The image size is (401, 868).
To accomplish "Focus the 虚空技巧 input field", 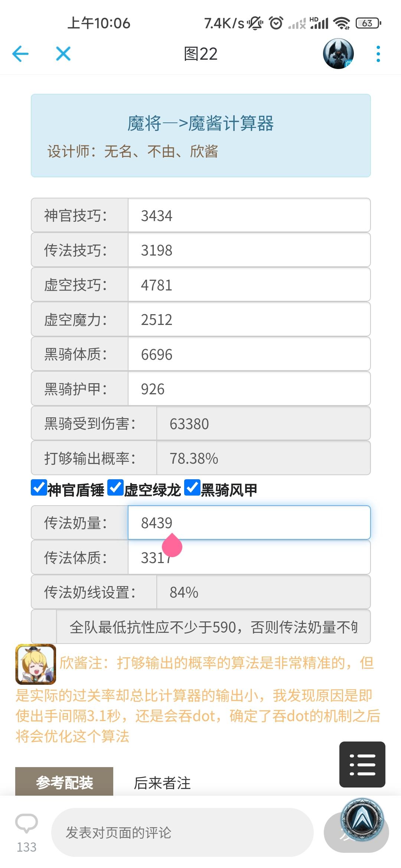I will coord(249,285).
